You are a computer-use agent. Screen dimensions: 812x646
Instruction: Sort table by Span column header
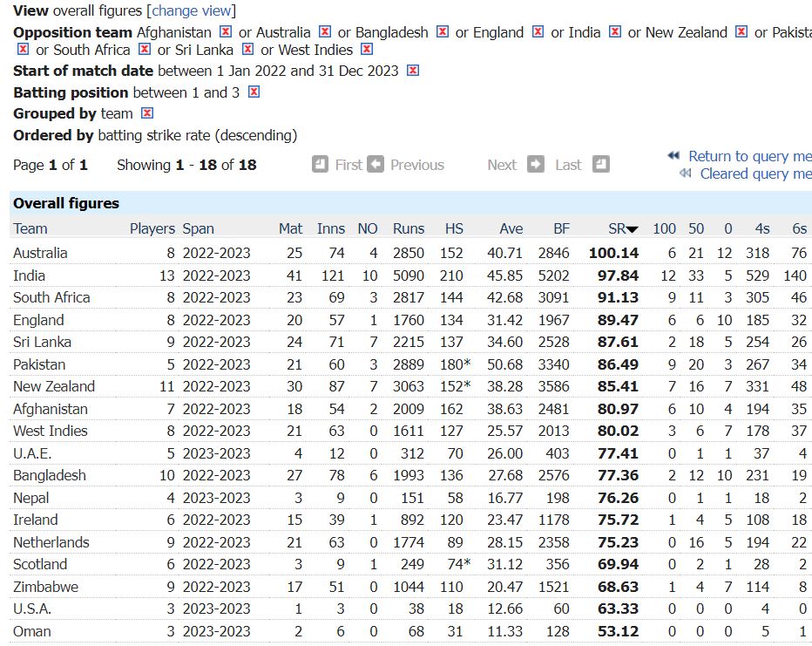(x=198, y=228)
